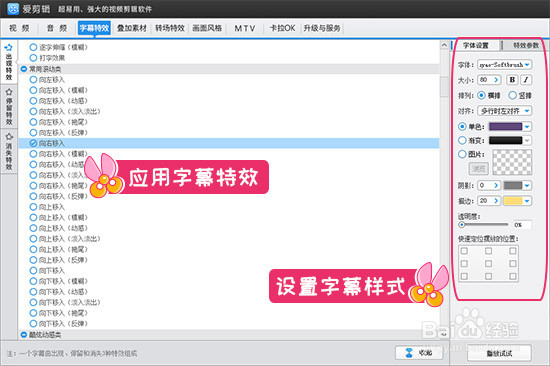This screenshot has width=550, height=366.
Task: Click the 播放试试 preview button
Action: tap(499, 353)
